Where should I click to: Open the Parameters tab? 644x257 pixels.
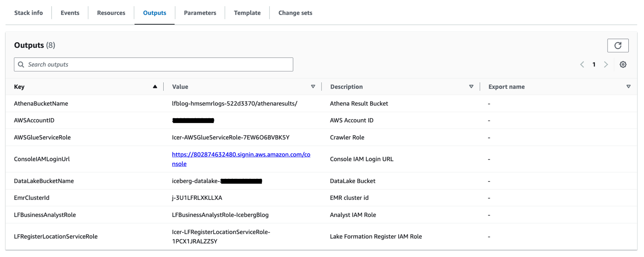click(x=200, y=13)
